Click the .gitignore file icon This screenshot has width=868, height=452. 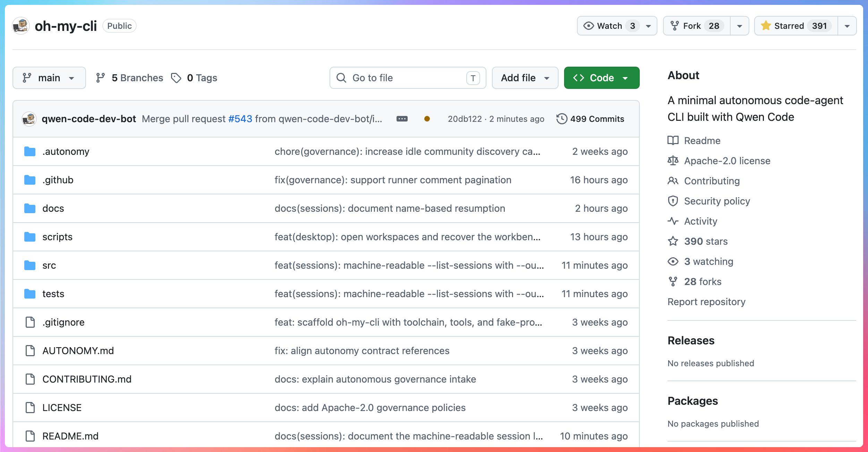coord(30,322)
